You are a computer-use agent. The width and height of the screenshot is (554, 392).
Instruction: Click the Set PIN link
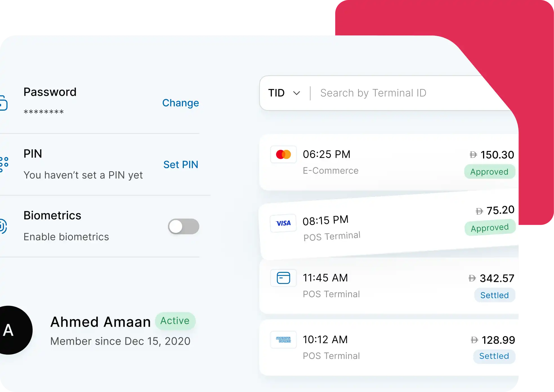tap(181, 165)
